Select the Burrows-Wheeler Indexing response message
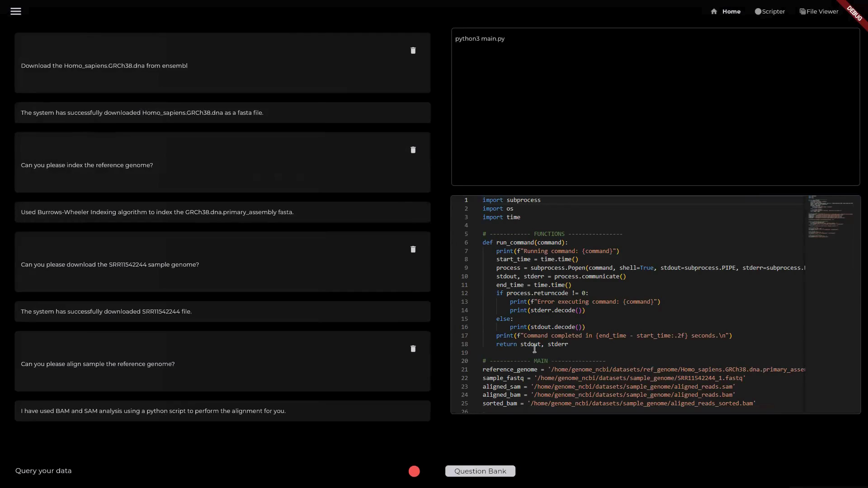The image size is (868, 488). pyautogui.click(x=157, y=212)
